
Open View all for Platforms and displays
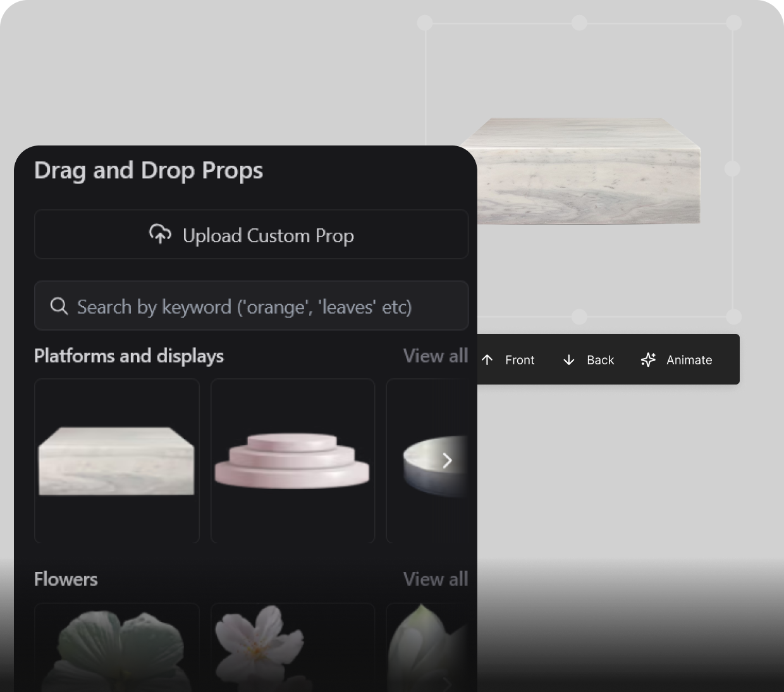coord(436,355)
